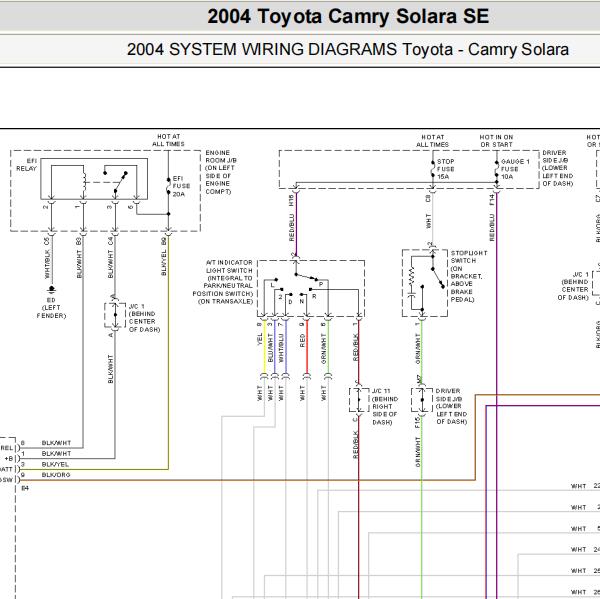Select the "HOT IN ON OR START" label
This screenshot has width=600, height=599.
click(496, 141)
